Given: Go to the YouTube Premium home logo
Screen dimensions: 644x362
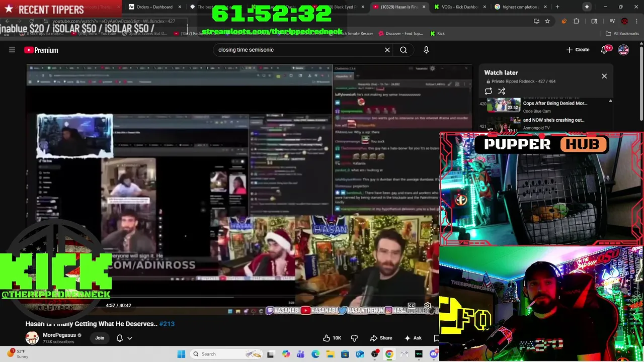Looking at the screenshot, I should pyautogui.click(x=41, y=50).
